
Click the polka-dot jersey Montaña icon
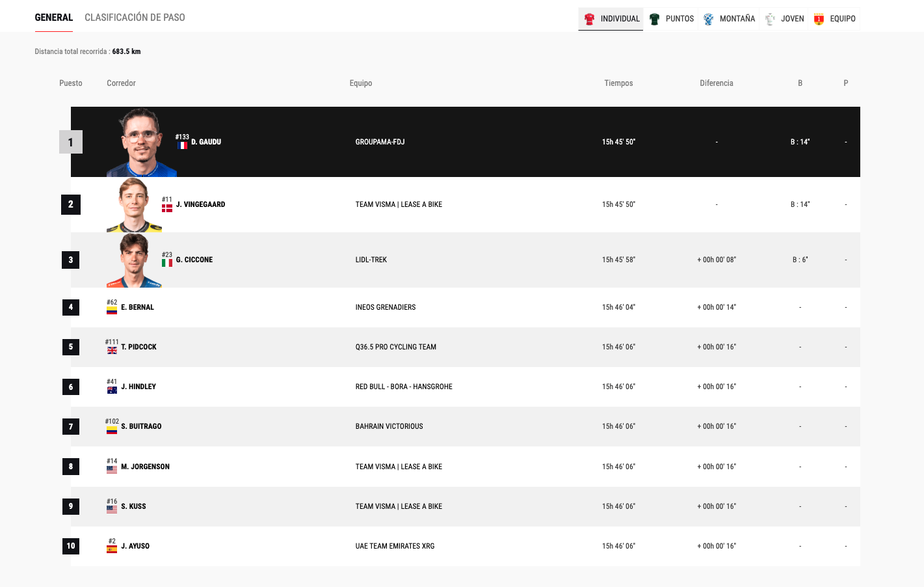[709, 19]
